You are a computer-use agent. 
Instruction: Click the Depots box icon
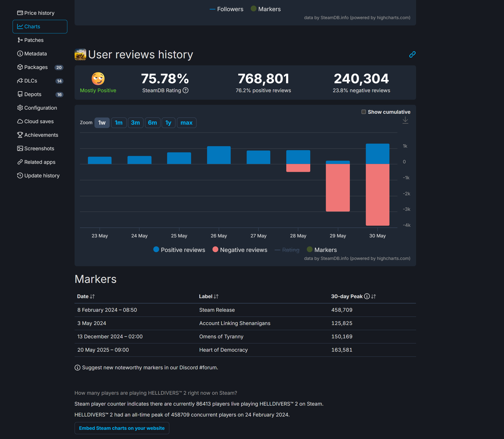20,94
